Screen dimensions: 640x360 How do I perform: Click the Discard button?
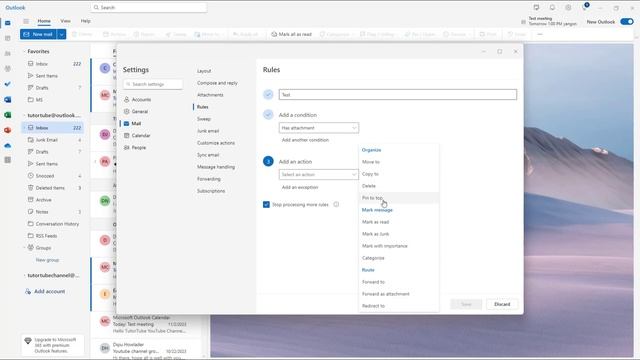pyautogui.click(x=502, y=304)
